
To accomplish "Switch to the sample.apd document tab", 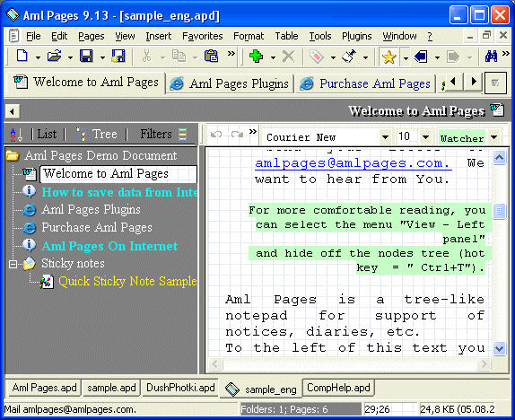I will [x=111, y=388].
